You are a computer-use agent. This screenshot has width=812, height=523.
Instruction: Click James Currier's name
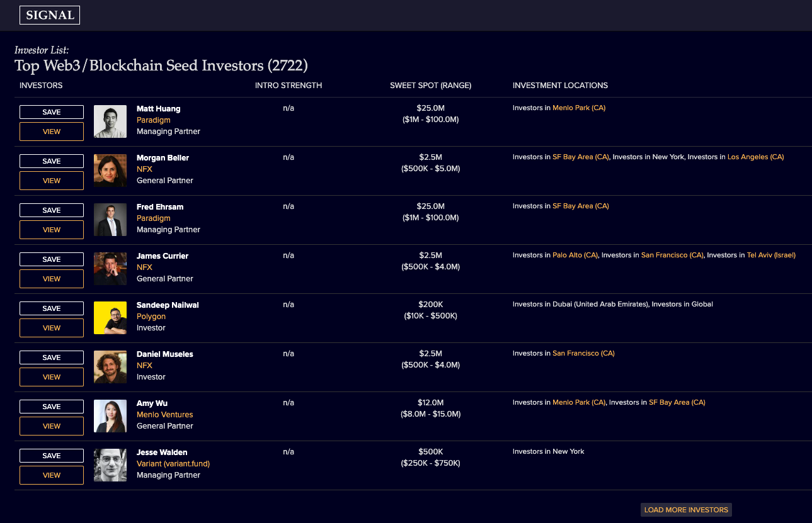point(163,256)
